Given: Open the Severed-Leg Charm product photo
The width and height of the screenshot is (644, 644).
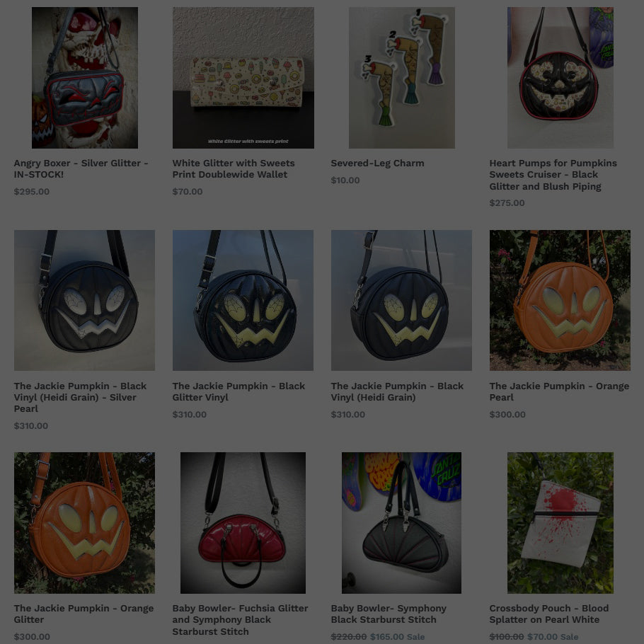Looking at the screenshot, I should pos(402,78).
